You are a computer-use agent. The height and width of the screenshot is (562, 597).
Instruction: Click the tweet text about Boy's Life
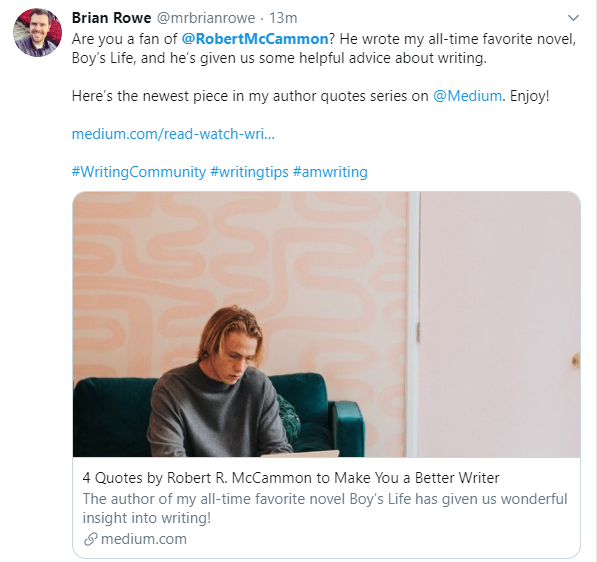pos(324,48)
